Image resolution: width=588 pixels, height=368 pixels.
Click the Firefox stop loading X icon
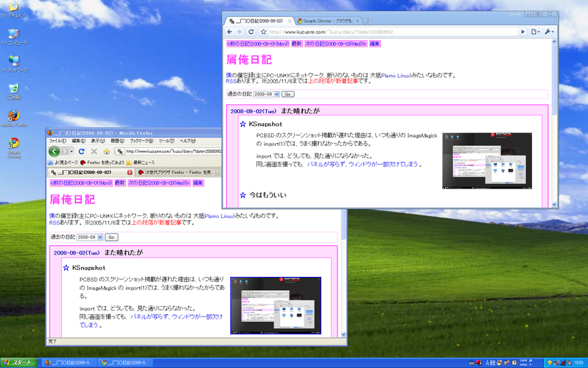point(94,151)
